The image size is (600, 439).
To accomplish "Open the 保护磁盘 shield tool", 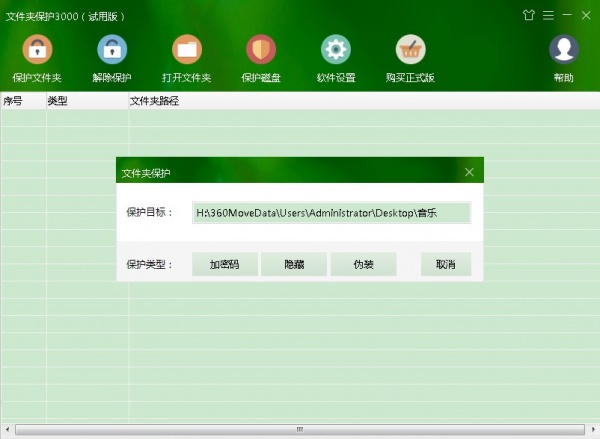I will point(261,49).
